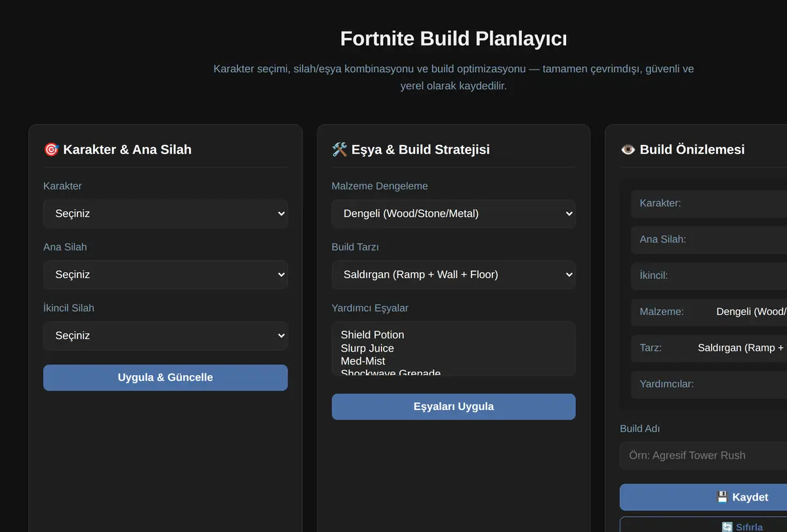Click the İkincil: preview row
Screen dimensions: 787x532
click(x=709, y=276)
